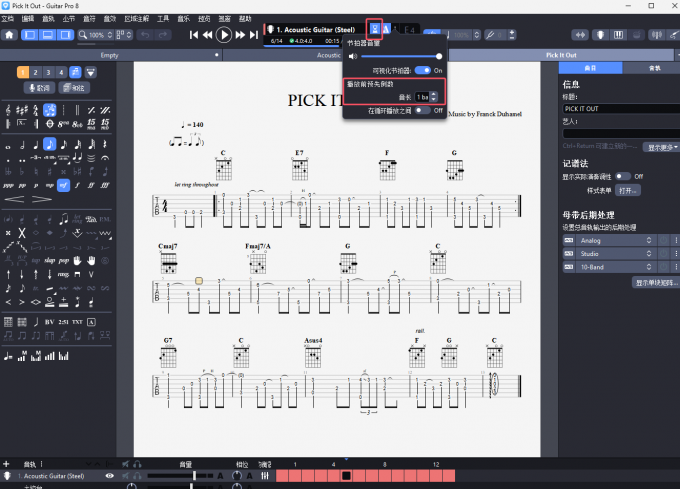
Task: Click the metronome icon in the toolbar
Action: (x=375, y=28)
